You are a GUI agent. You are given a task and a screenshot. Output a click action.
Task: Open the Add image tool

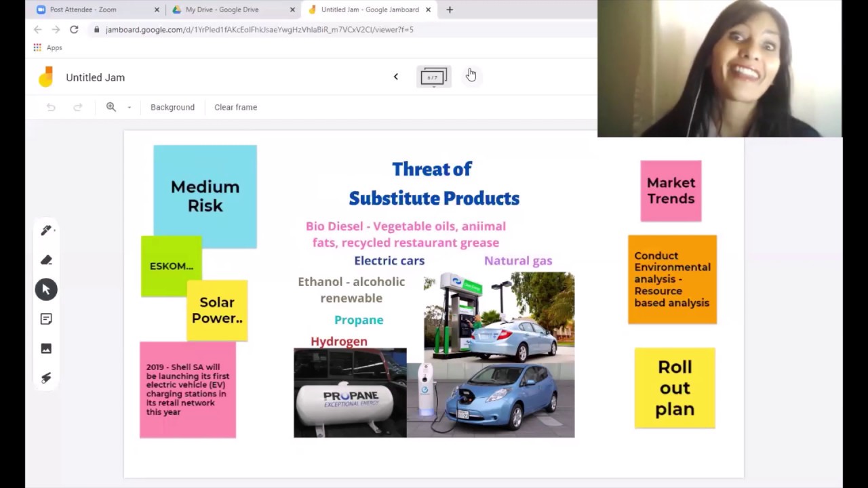tap(46, 348)
